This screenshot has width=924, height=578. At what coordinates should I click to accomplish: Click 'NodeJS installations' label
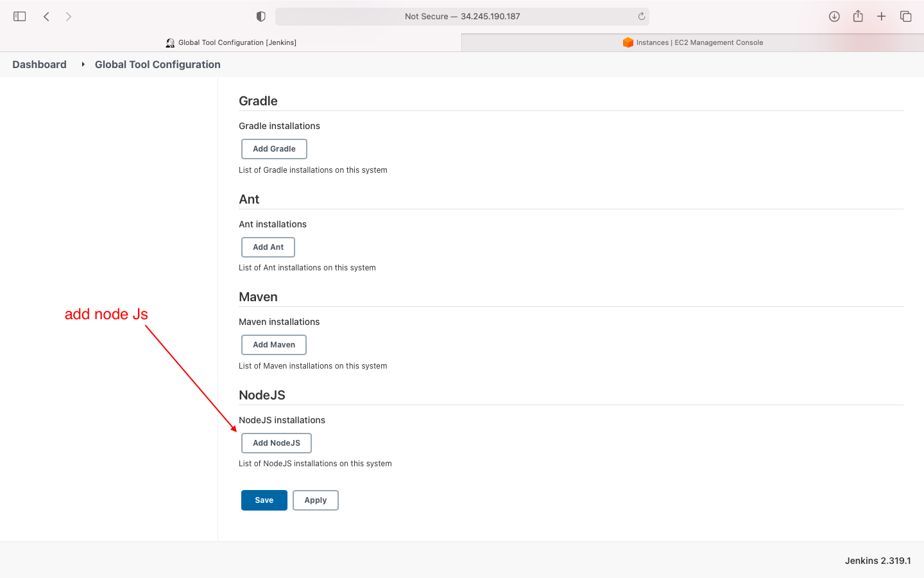(282, 420)
